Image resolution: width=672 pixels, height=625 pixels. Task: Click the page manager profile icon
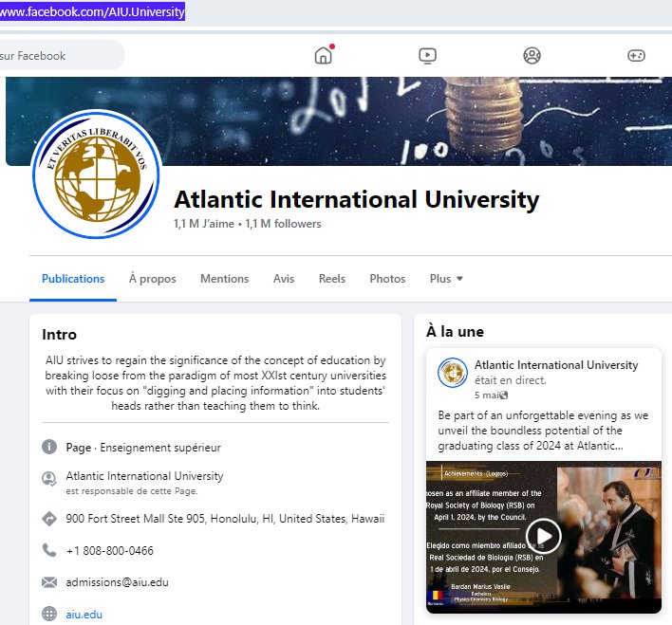49,479
